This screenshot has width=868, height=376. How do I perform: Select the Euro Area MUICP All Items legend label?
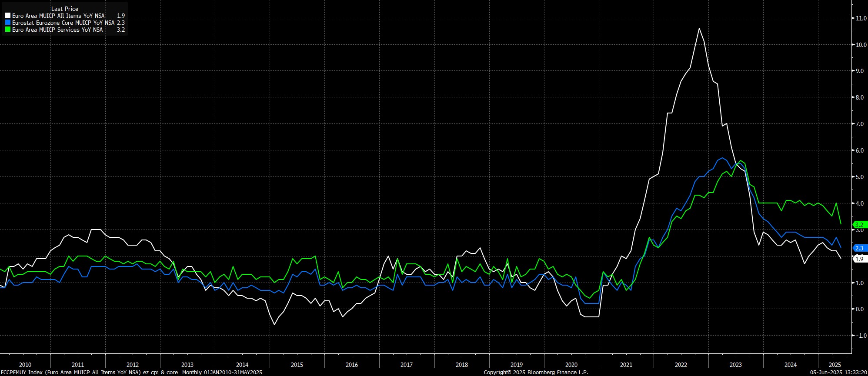click(58, 16)
